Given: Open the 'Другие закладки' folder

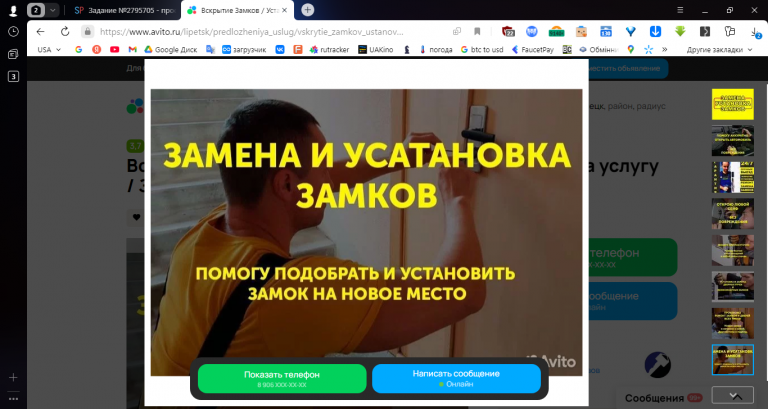Looking at the screenshot, I should tap(719, 49).
